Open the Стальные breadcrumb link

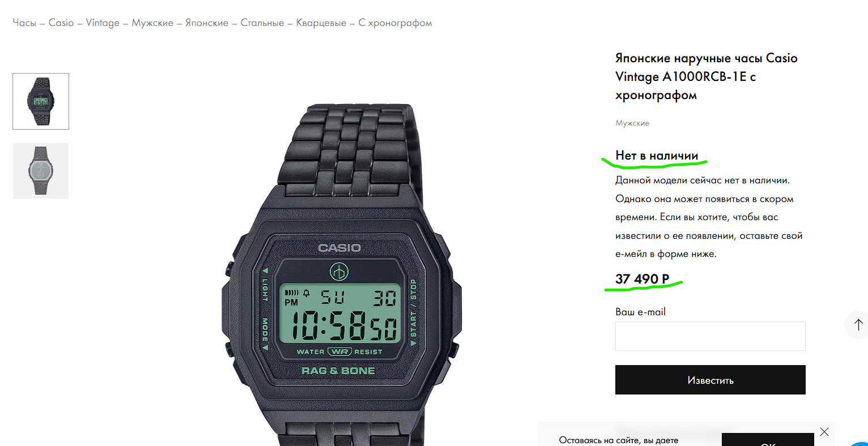click(x=262, y=23)
